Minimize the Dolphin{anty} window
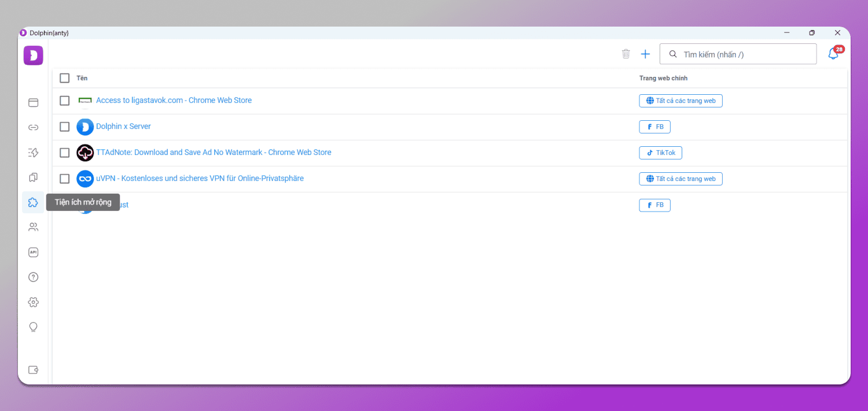Viewport: 868px width, 411px height. [786, 33]
